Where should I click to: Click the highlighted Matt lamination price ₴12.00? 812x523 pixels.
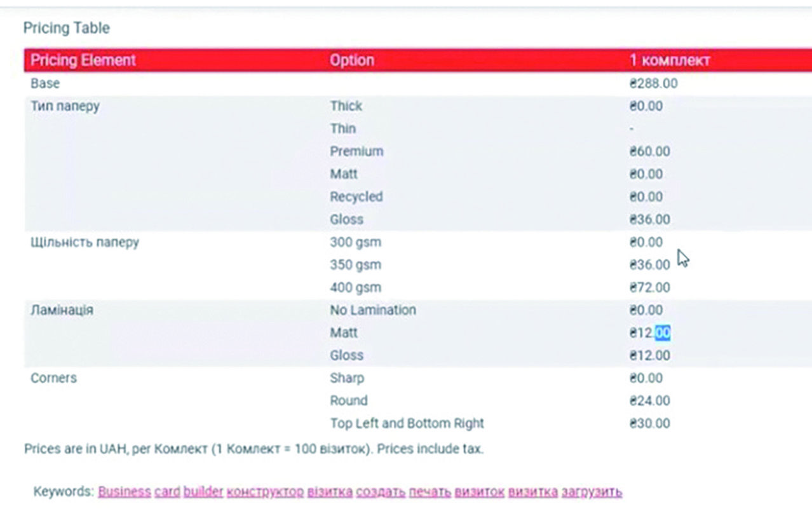649,332
